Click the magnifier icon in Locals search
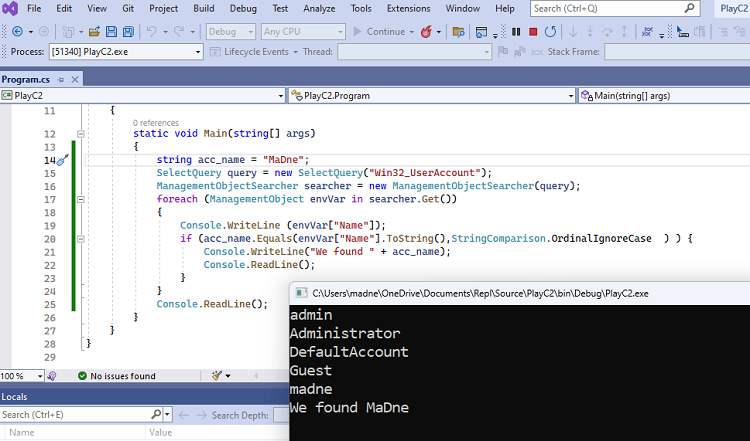 156,414
